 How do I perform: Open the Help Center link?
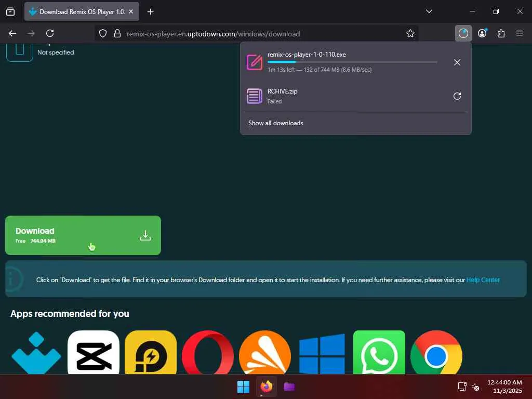tap(483, 280)
